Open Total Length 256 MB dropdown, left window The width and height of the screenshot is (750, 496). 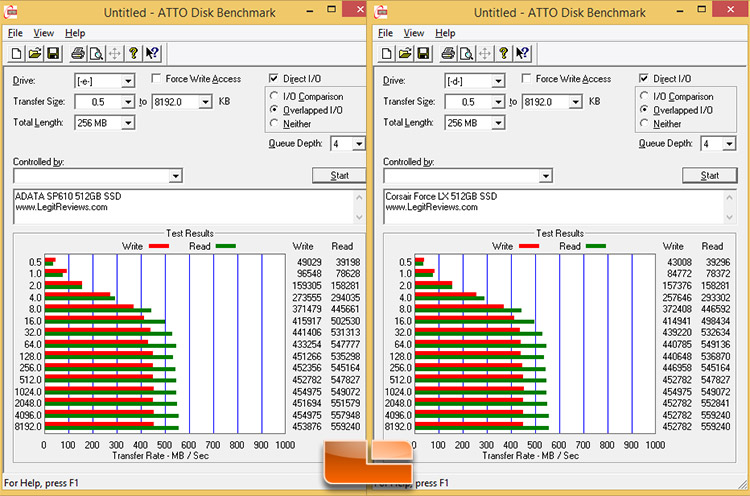[x=128, y=123]
